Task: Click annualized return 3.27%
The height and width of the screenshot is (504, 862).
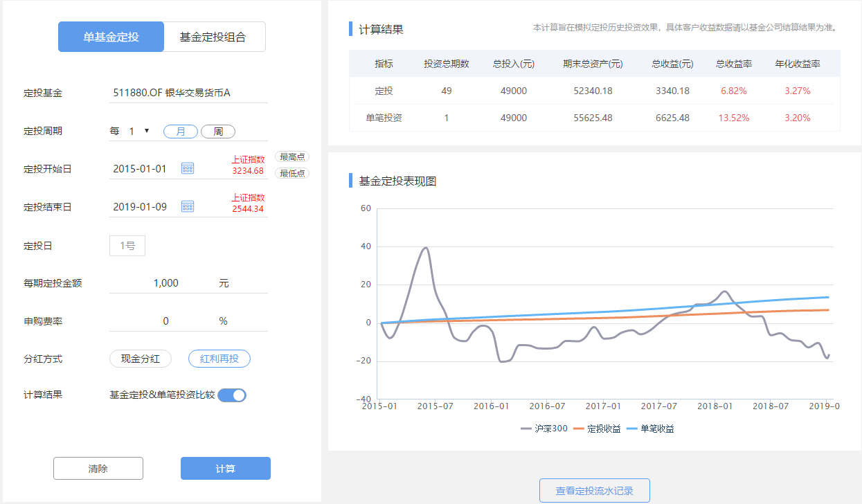Action: coord(798,91)
